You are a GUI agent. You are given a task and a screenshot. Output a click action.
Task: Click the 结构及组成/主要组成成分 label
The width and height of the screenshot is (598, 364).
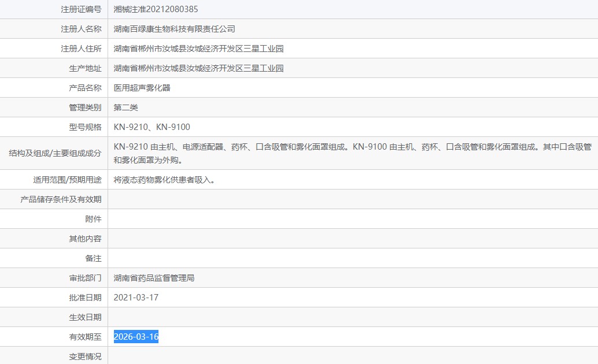55,153
